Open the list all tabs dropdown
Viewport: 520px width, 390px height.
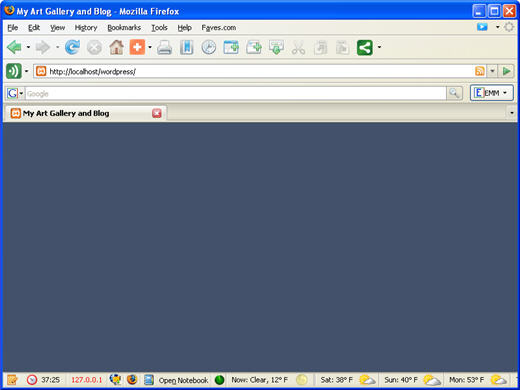512,113
